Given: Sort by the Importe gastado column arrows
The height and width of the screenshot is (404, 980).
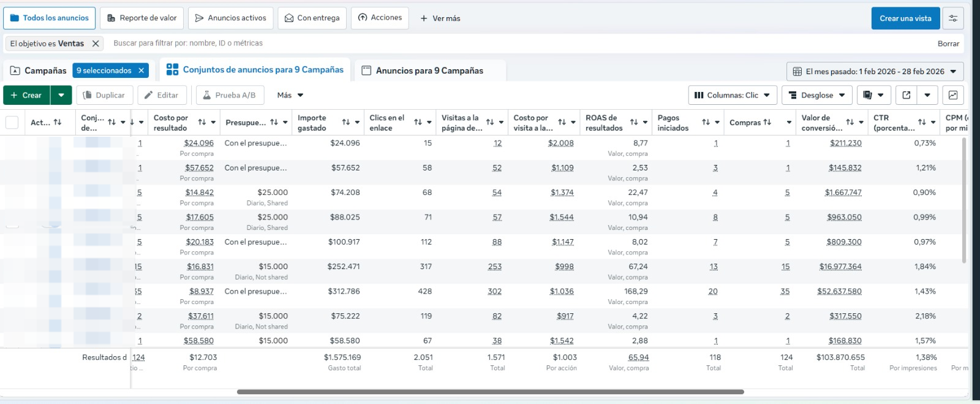Looking at the screenshot, I should [x=345, y=123].
